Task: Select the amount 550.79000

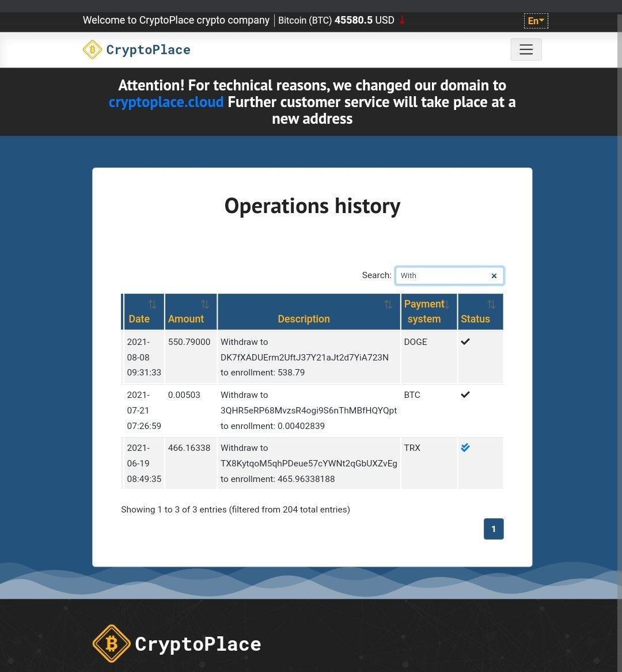Action: click(189, 342)
